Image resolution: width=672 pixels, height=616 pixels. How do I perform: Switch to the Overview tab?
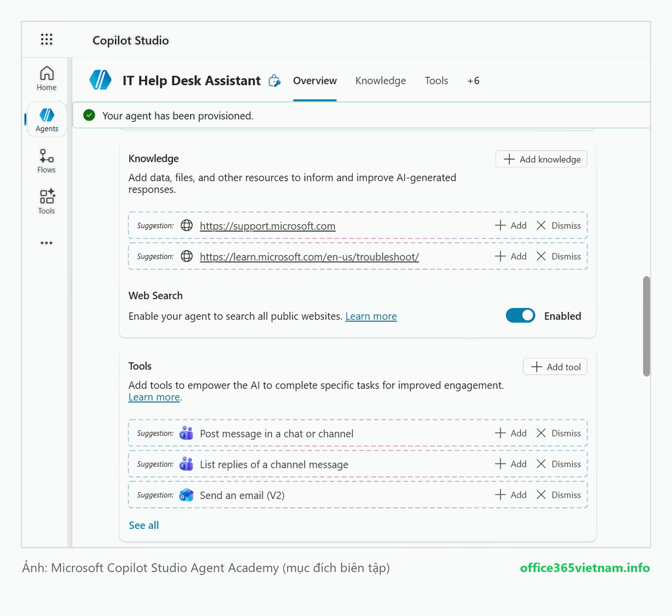click(315, 81)
